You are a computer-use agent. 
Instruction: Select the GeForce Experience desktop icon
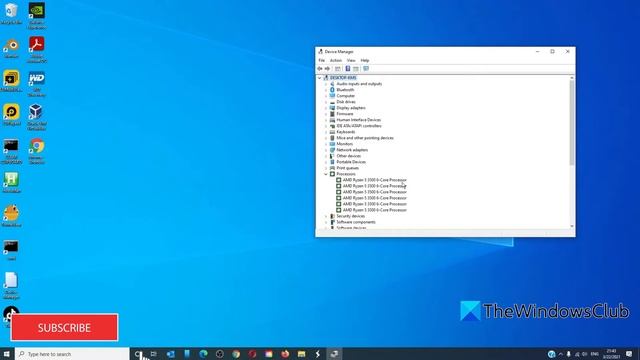[37, 16]
